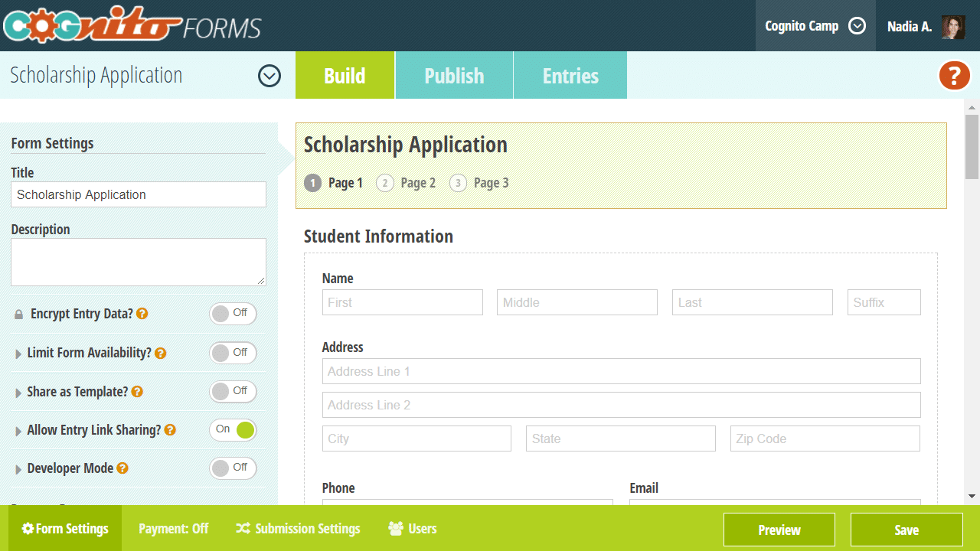
Task: Click the help icon beside Allow Entry Link Sharing
Action: click(170, 430)
